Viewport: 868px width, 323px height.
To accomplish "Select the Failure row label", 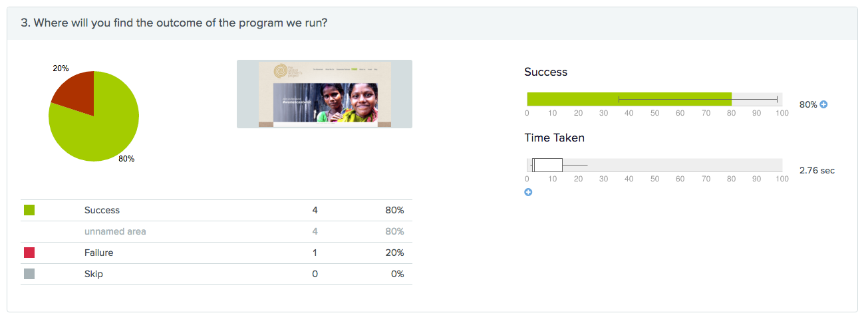I will tap(98, 253).
